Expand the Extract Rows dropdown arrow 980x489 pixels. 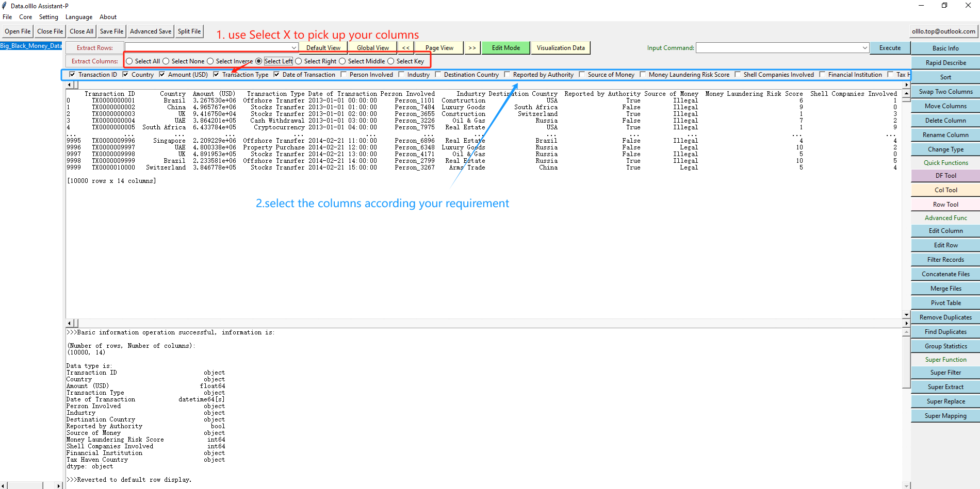pyautogui.click(x=294, y=48)
